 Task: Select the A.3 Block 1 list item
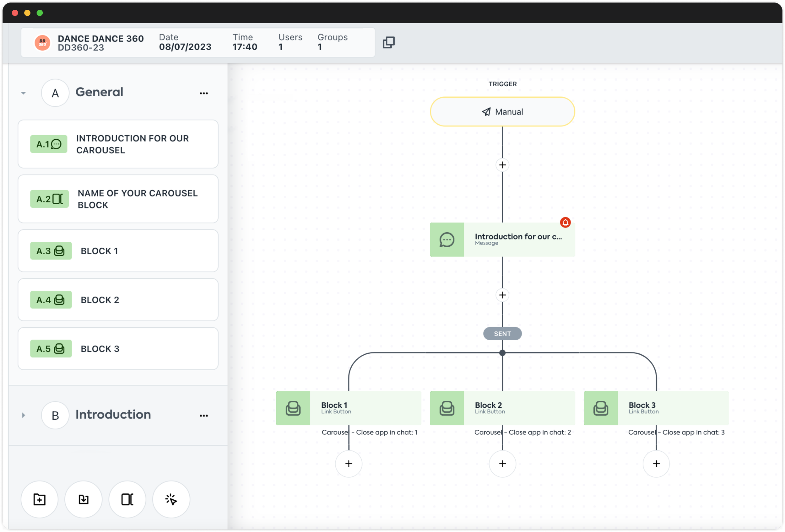coord(118,251)
